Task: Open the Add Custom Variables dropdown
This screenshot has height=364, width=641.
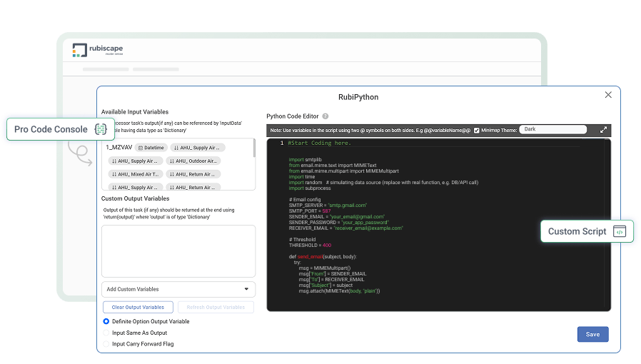Action: (x=178, y=289)
